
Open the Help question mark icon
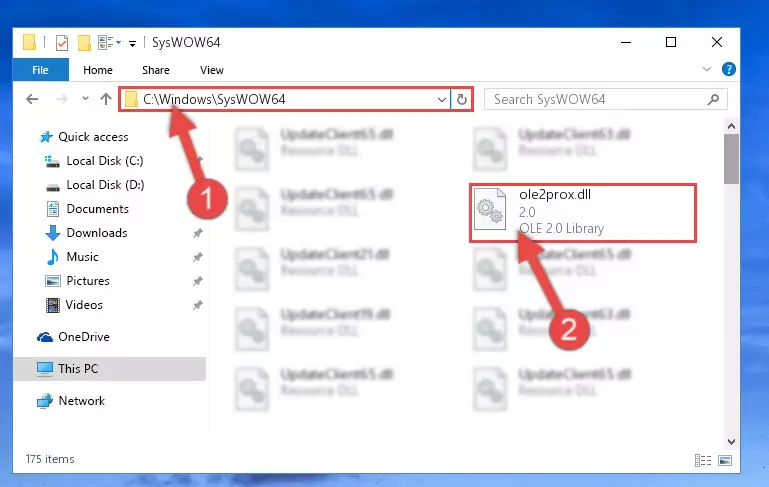(728, 69)
